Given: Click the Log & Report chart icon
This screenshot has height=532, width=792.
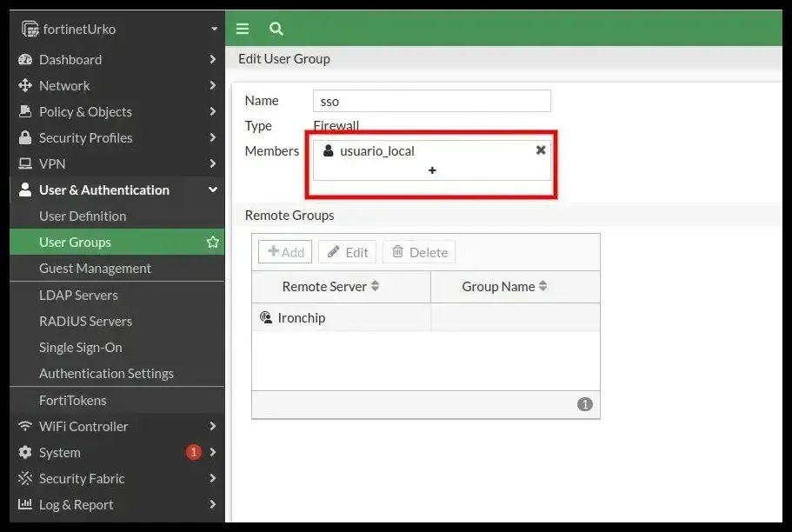Looking at the screenshot, I should [x=25, y=503].
